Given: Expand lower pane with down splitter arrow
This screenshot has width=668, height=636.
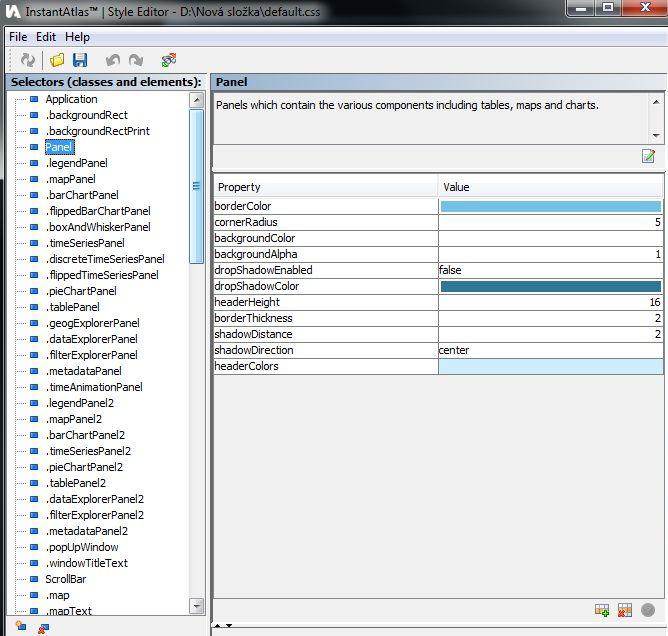Looking at the screenshot, I should click(x=229, y=625).
